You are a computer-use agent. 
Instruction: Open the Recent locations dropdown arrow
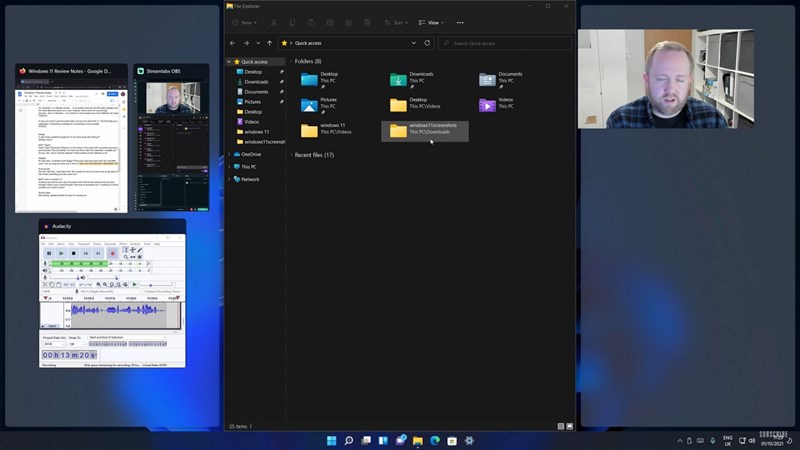pos(258,43)
